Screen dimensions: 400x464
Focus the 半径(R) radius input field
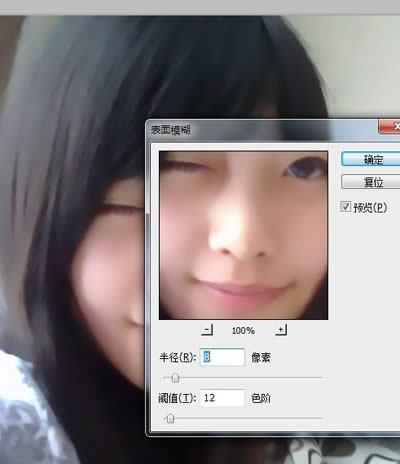click(x=222, y=357)
